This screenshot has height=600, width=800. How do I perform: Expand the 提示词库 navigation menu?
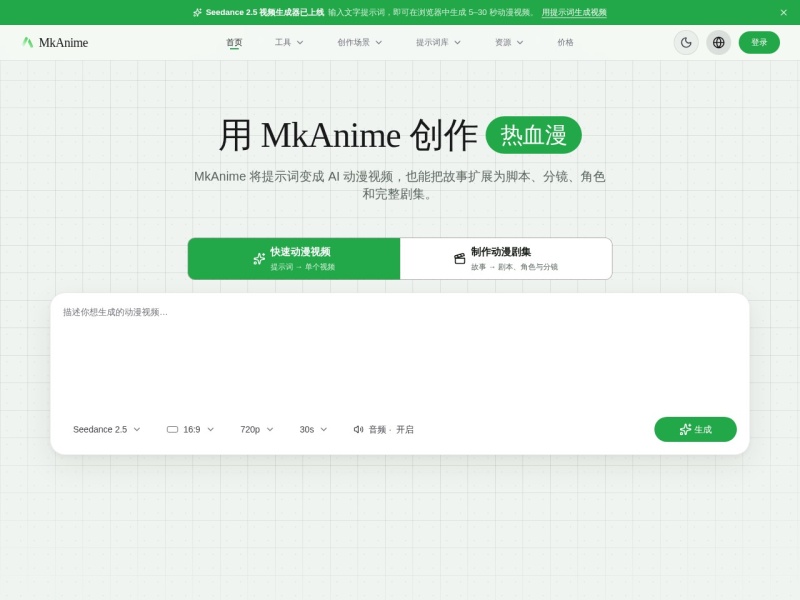coord(438,42)
